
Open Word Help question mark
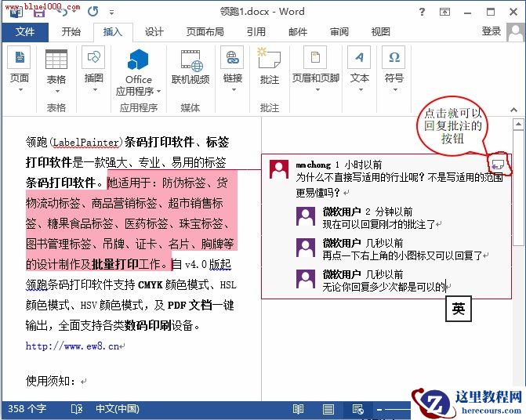(x=422, y=12)
